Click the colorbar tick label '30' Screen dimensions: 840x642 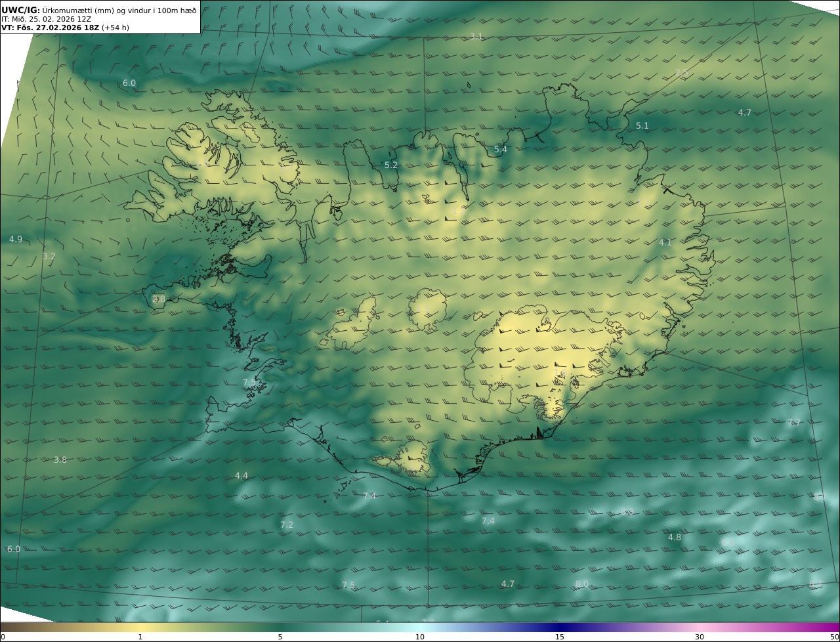tap(700, 637)
